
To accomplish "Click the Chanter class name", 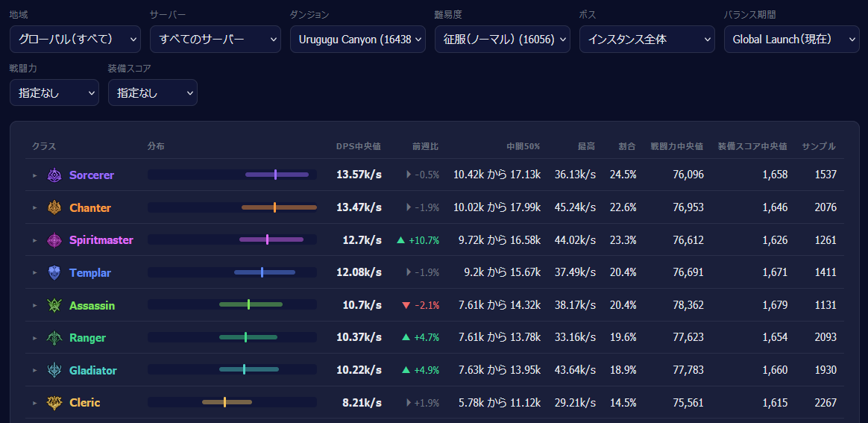I will coord(90,207).
